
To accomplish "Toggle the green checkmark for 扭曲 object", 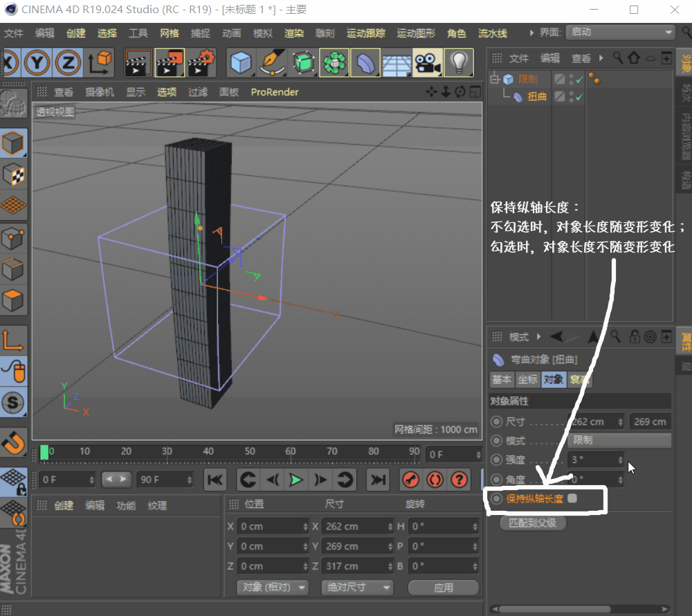I will pos(579,98).
